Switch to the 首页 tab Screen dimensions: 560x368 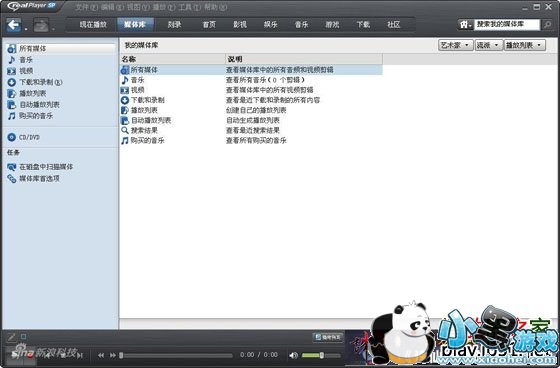(x=209, y=25)
